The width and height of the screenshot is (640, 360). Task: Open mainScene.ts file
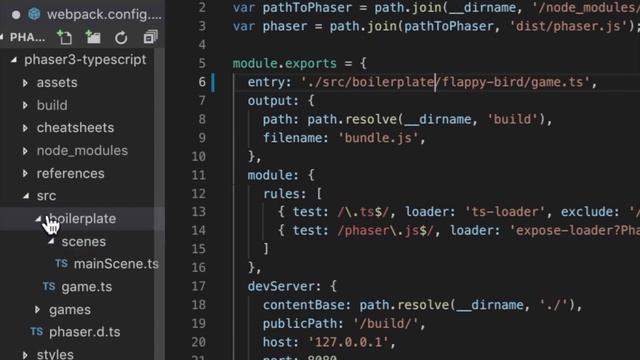point(116,264)
